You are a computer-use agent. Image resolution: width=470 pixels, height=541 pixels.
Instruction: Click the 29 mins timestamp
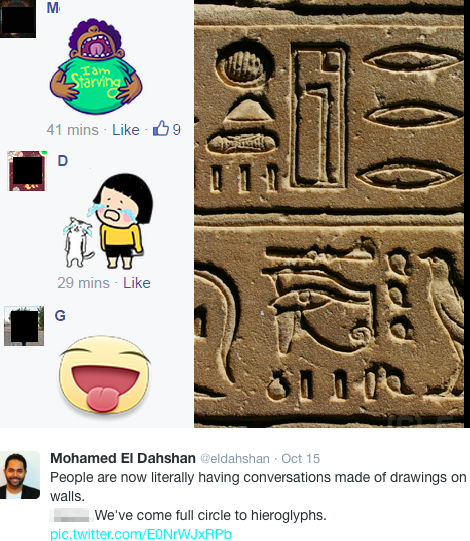coord(83,283)
